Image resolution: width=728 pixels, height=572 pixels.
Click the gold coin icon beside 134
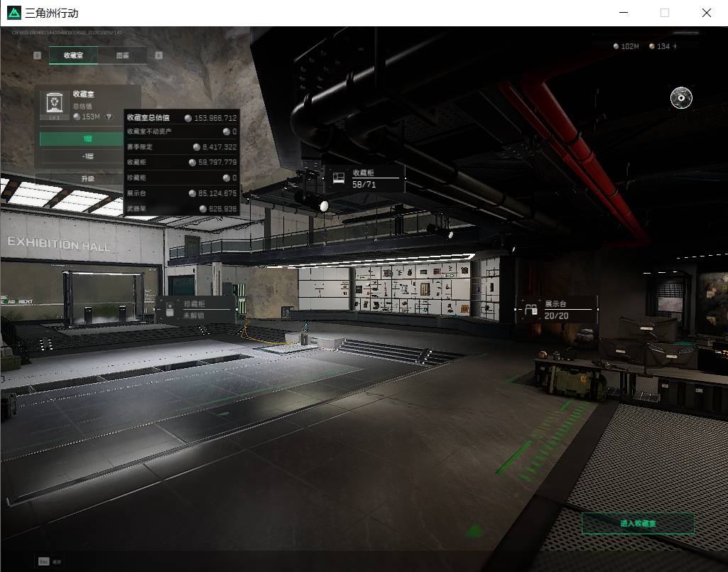652,46
